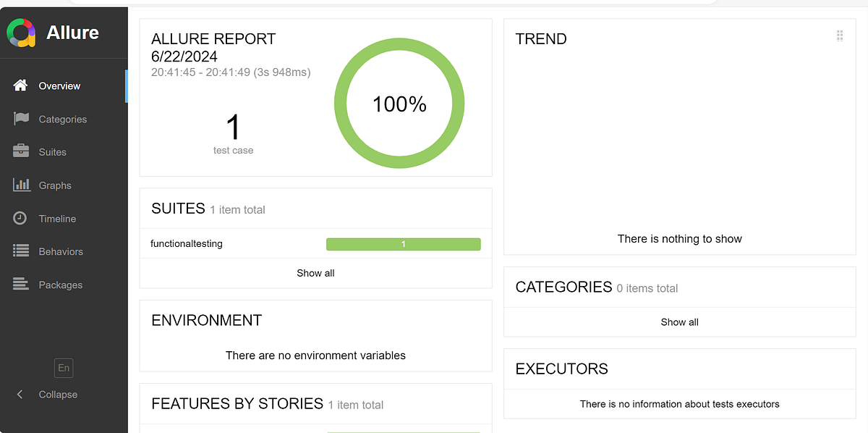This screenshot has height=433, width=868.
Task: Expand the Categories list via Show all
Action: coord(679,321)
